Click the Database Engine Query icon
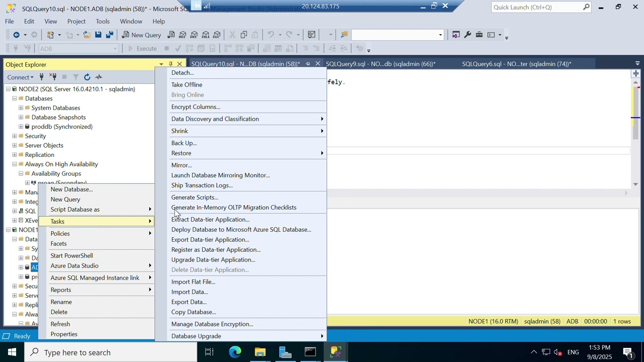Screen dimensions: 644x362 (171, 35)
